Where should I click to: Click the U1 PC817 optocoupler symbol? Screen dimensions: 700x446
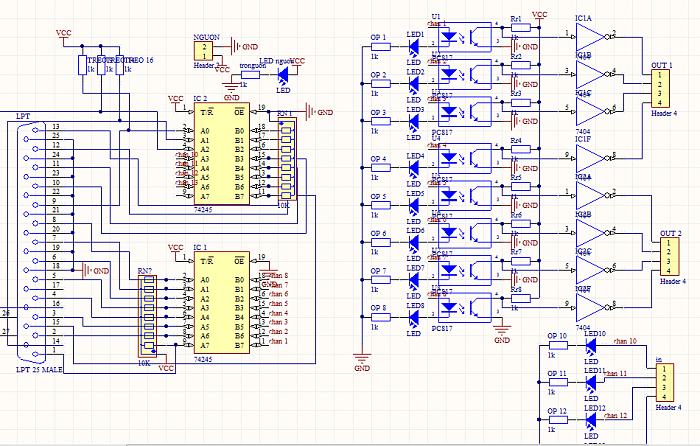point(465,38)
